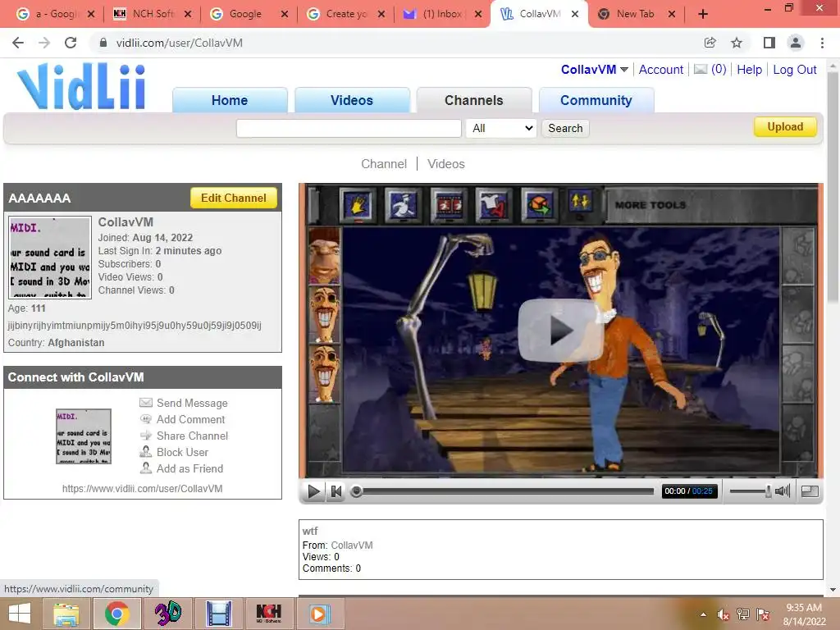
Task: Open the inbox envelope icon
Action: click(x=701, y=69)
